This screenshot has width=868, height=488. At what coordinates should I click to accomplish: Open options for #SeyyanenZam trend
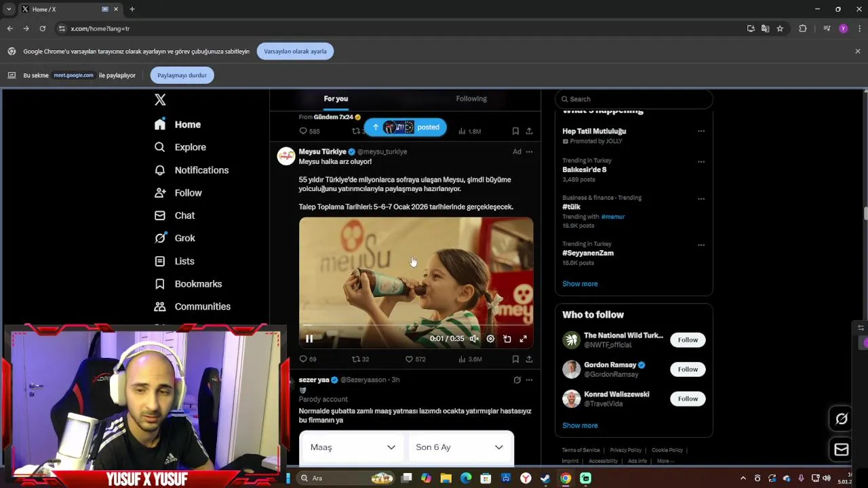701,245
